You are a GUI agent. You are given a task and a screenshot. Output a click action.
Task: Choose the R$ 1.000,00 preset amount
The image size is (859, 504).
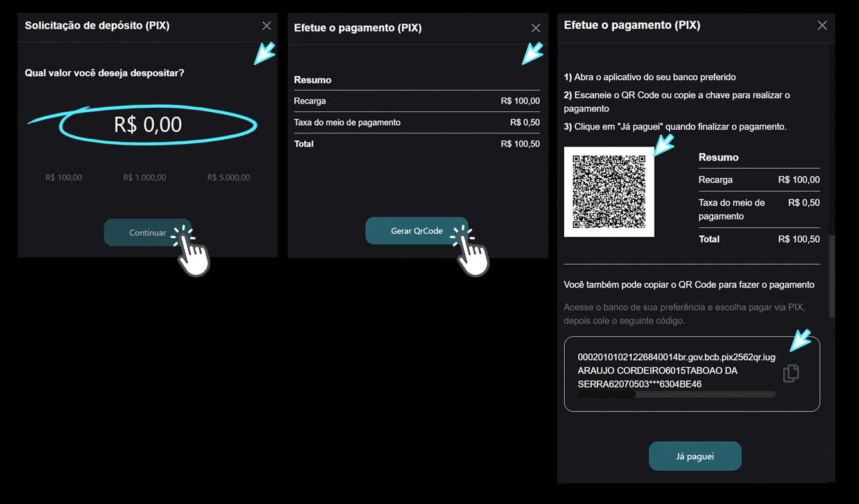point(145,177)
